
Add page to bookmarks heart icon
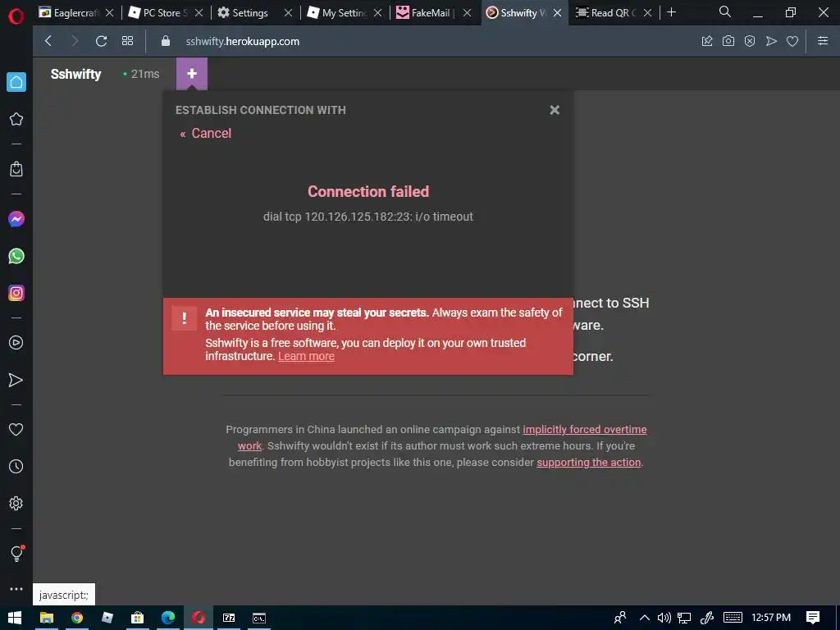(792, 41)
